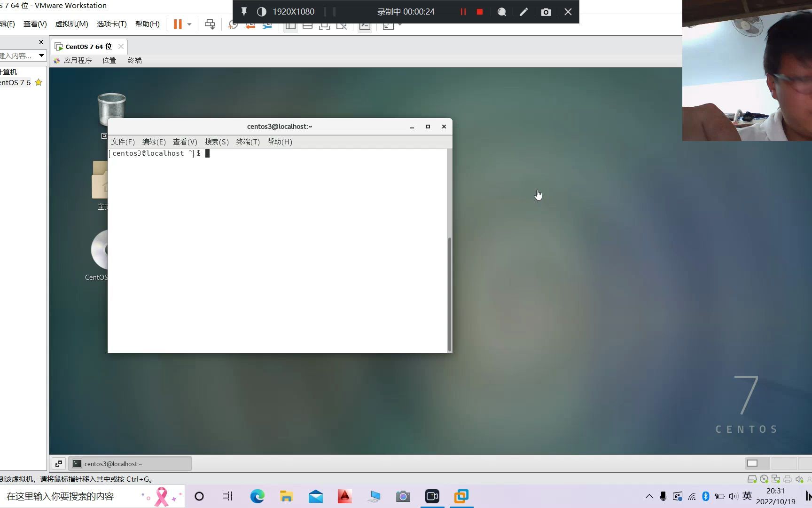Open the terminal 编辑(E) menu
812x508 pixels.
pos(154,142)
